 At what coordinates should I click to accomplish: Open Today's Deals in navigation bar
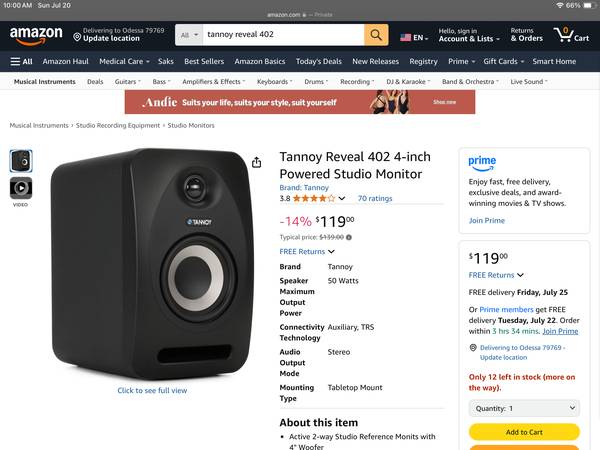(x=318, y=61)
